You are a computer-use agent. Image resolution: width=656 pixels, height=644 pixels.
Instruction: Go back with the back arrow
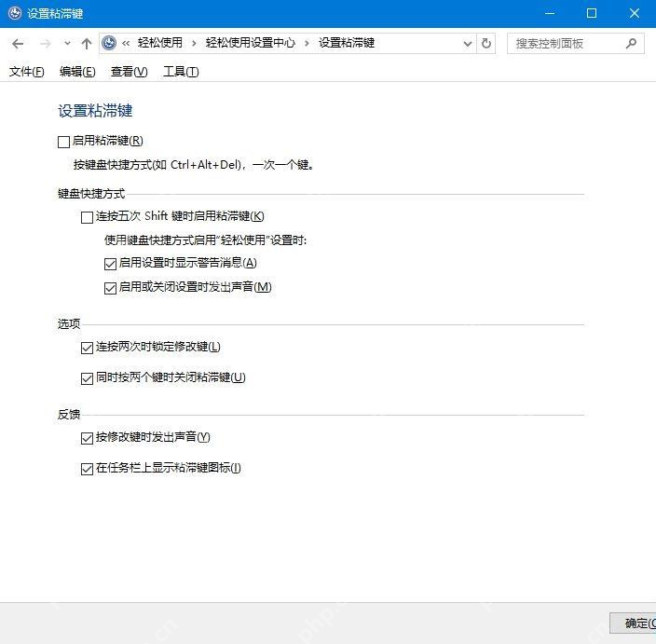coord(18,44)
